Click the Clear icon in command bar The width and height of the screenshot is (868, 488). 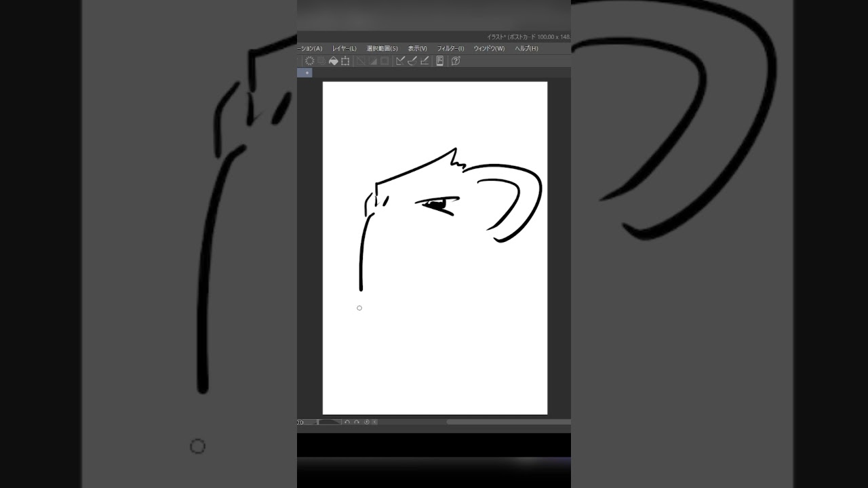point(310,61)
